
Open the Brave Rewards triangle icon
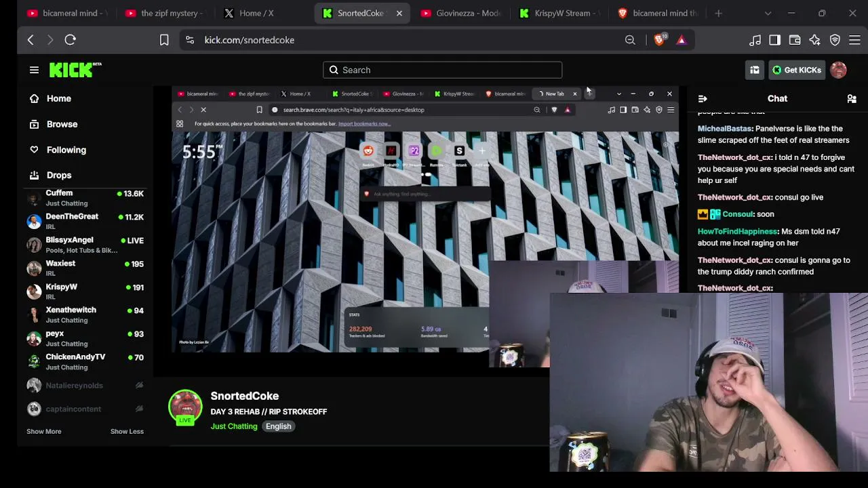point(682,40)
